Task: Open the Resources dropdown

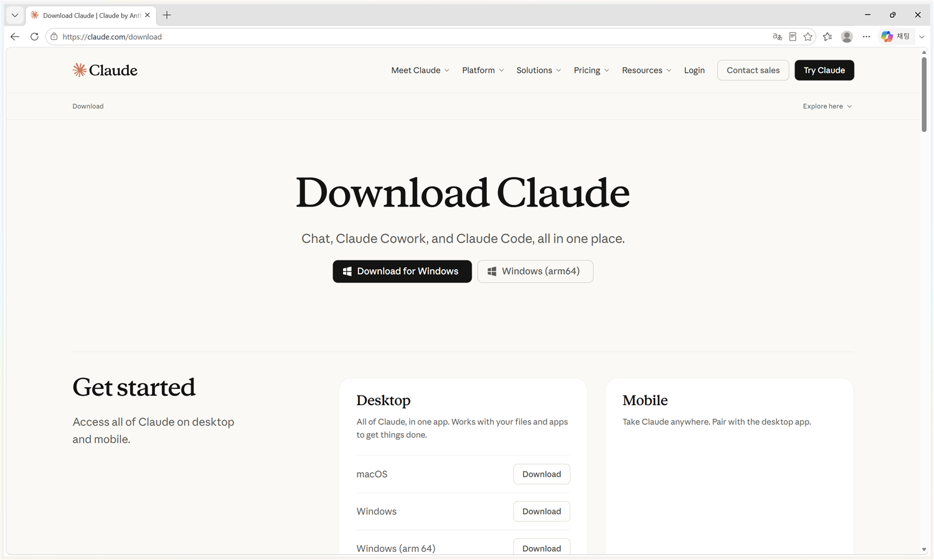Action: (647, 70)
